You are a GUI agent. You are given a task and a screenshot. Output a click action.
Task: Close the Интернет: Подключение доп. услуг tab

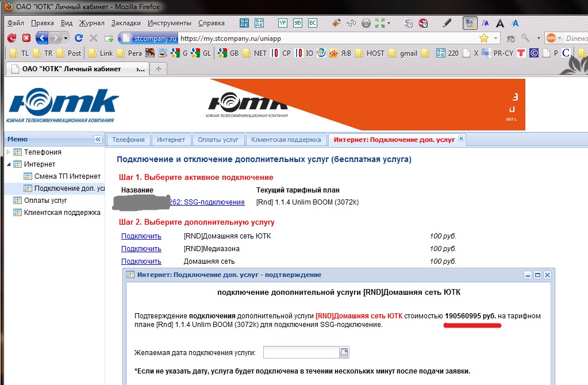click(x=461, y=138)
